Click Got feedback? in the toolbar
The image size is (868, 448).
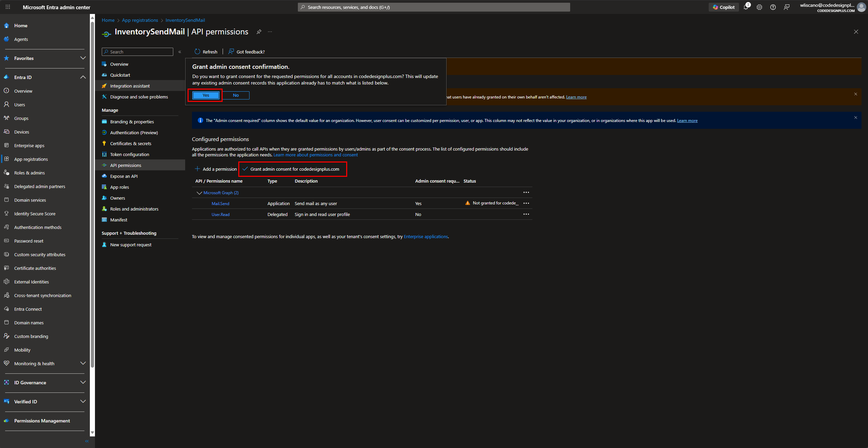click(x=246, y=52)
